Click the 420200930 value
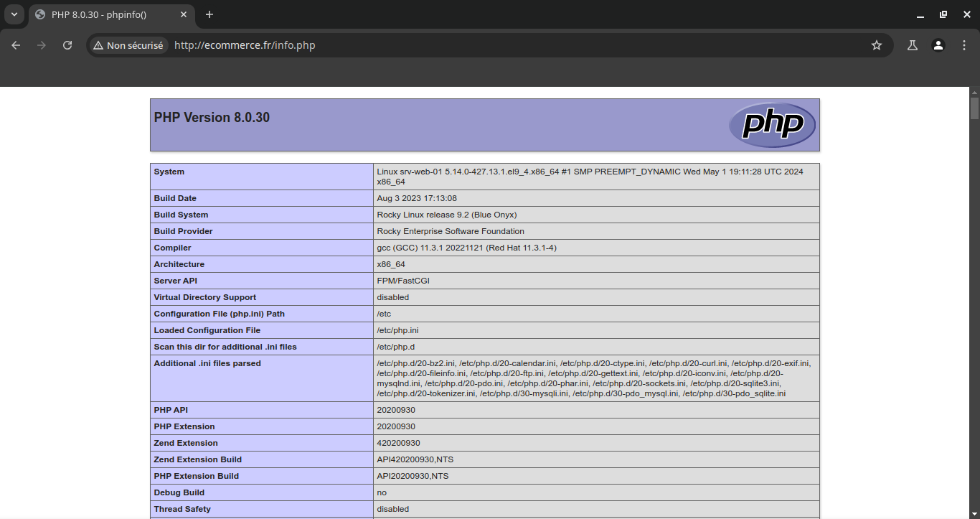The image size is (980, 519). pos(398,443)
